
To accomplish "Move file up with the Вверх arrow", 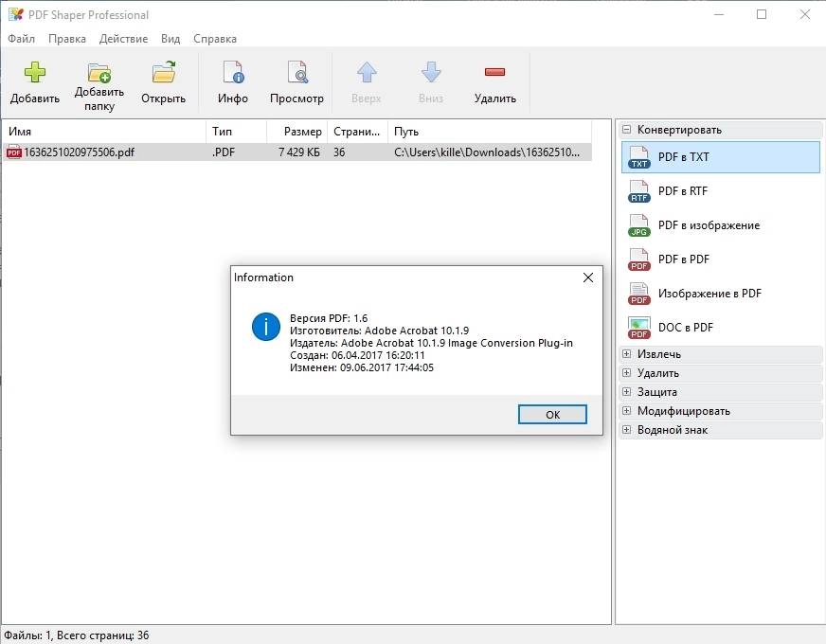I will [367, 72].
